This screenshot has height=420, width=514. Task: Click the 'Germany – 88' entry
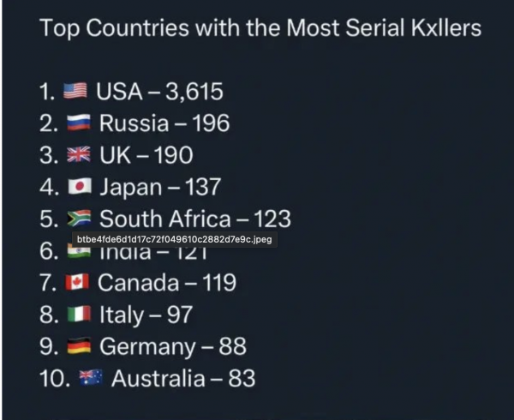(x=173, y=346)
